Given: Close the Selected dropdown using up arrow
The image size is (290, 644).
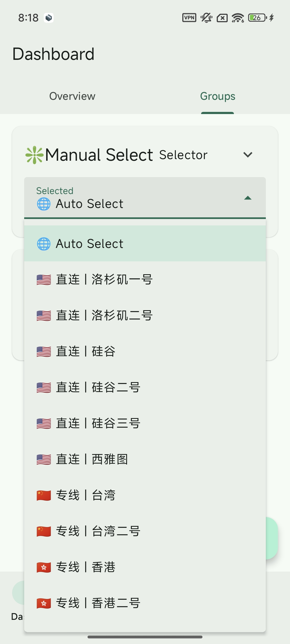Looking at the screenshot, I should coord(248,198).
